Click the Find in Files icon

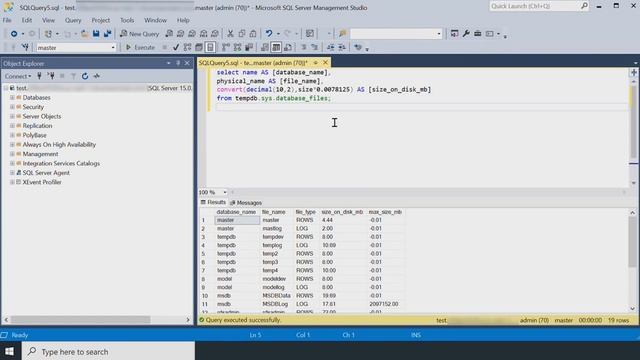tap(342, 34)
